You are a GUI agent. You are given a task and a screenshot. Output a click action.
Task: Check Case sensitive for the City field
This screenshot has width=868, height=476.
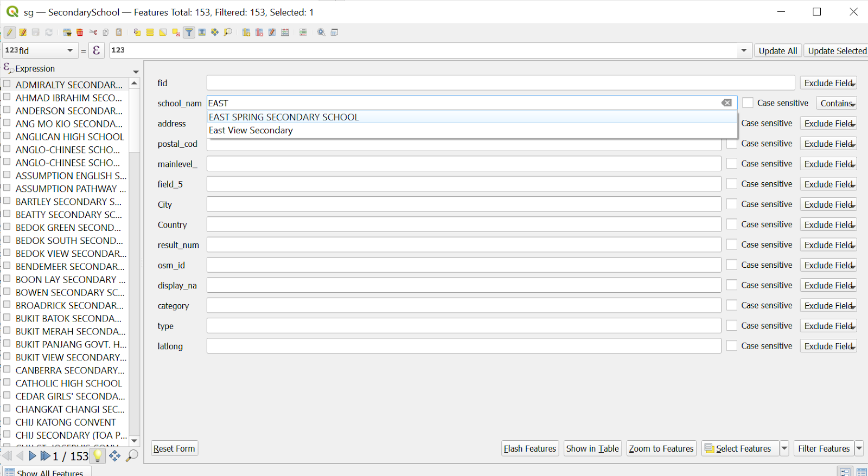point(732,204)
